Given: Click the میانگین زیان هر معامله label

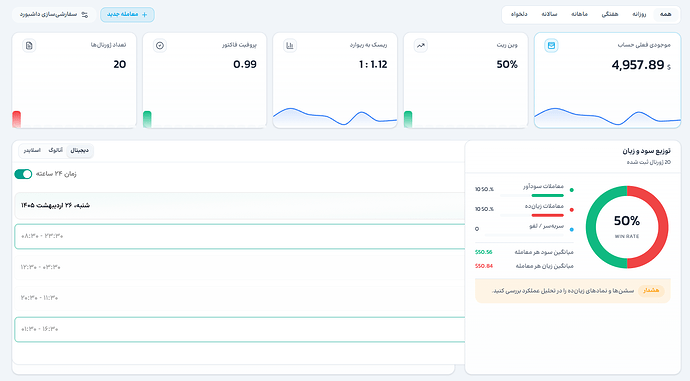Looking at the screenshot, I should (x=544, y=266).
